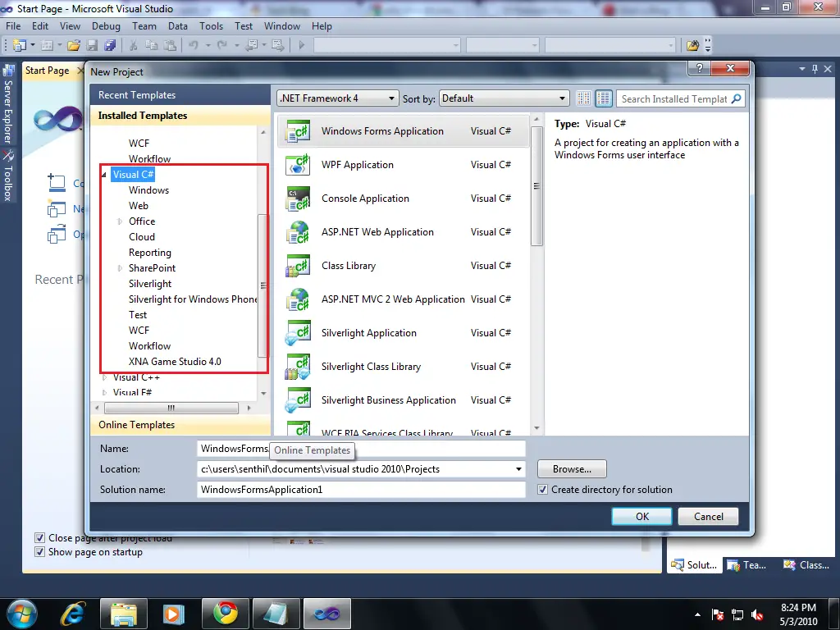Click the Browse... button
Screen dimensions: 840x630
click(x=572, y=469)
